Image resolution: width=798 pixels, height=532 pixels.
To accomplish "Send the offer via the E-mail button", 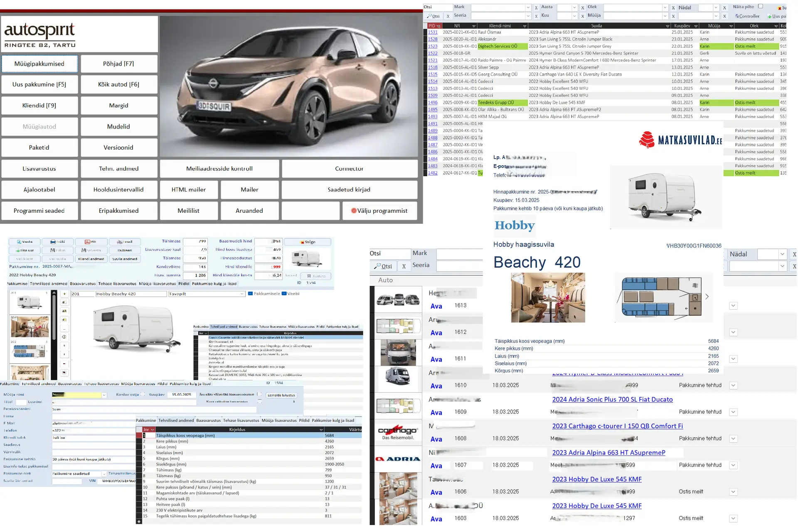I will [x=125, y=242].
